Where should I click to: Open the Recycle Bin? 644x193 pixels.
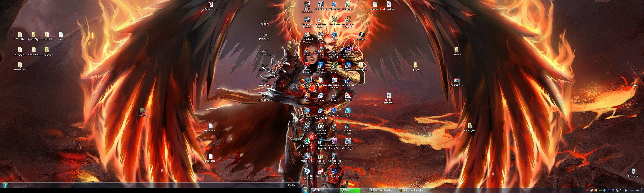coord(633,172)
